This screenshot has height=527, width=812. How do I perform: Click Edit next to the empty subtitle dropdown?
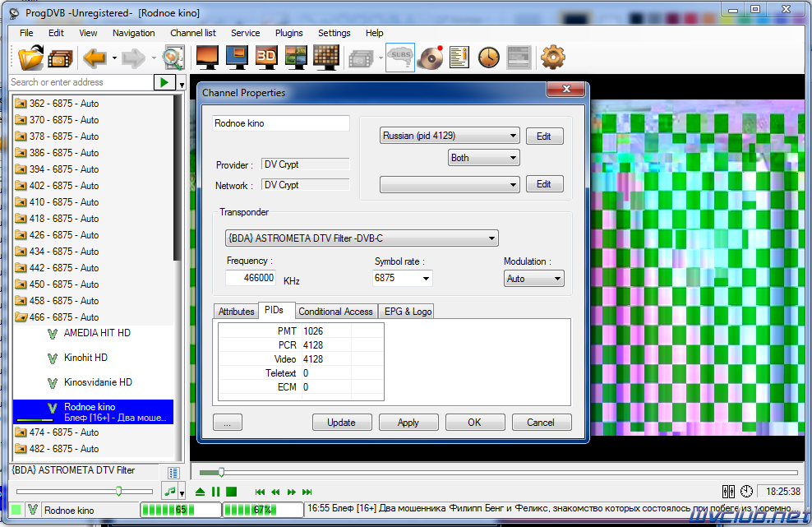[544, 184]
